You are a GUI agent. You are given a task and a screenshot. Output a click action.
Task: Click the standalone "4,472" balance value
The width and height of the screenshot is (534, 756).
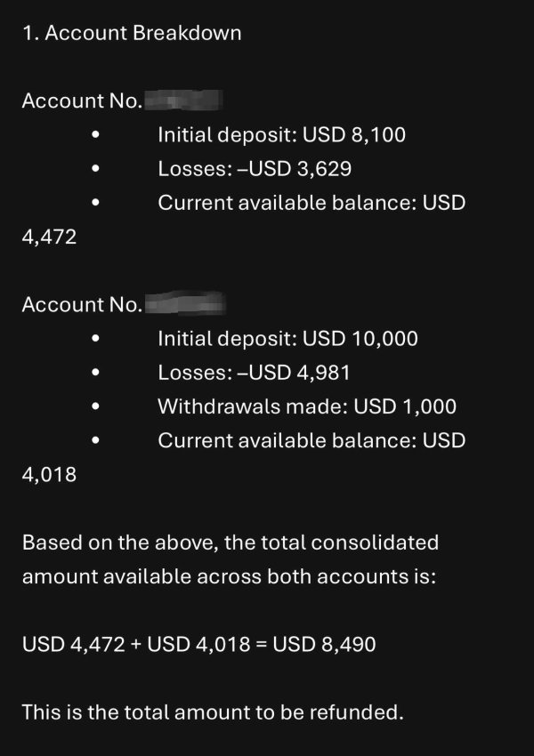point(49,237)
